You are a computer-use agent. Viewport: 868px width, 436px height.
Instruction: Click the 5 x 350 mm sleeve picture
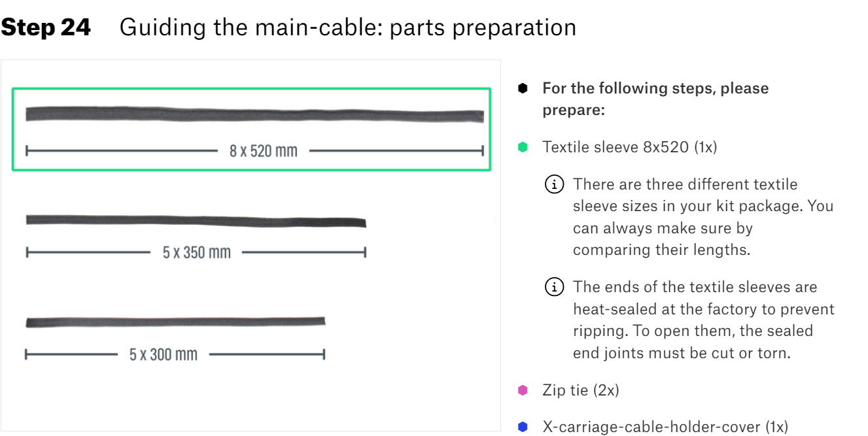point(196,220)
